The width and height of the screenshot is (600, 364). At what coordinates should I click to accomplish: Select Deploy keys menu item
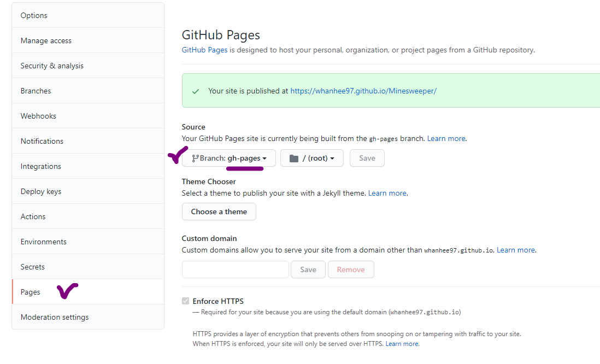88,191
